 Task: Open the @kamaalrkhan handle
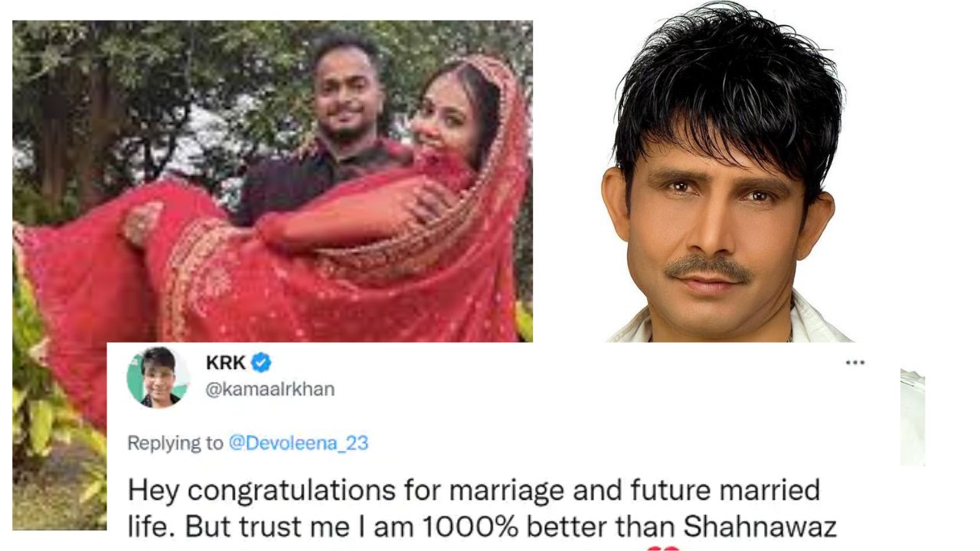click(x=270, y=389)
